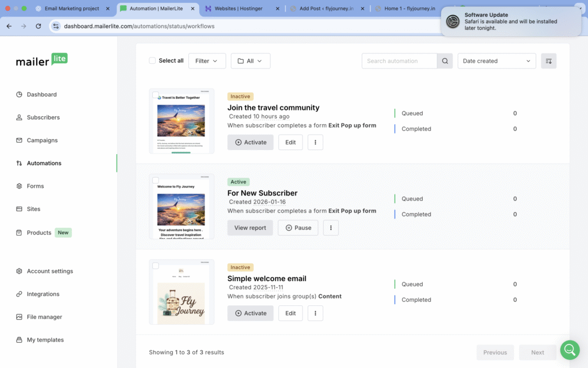Screen dimensions: 588x368
Task: Open the green chat support bubble
Action: [570, 350]
